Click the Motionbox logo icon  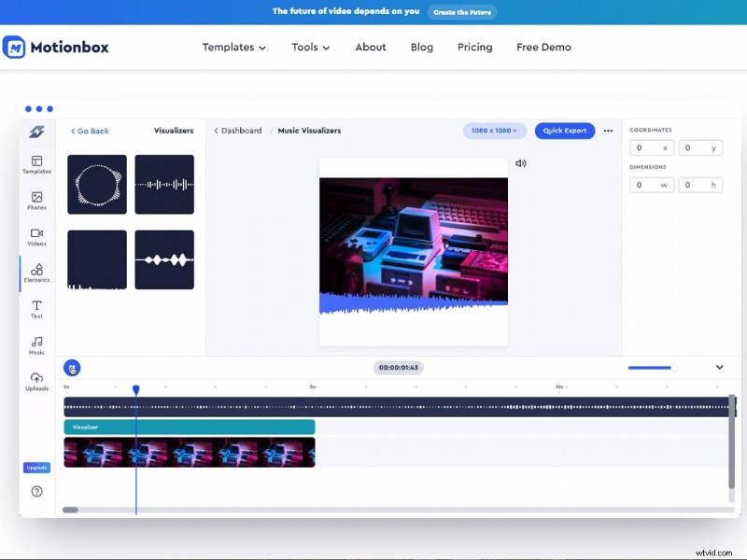pos(17,47)
